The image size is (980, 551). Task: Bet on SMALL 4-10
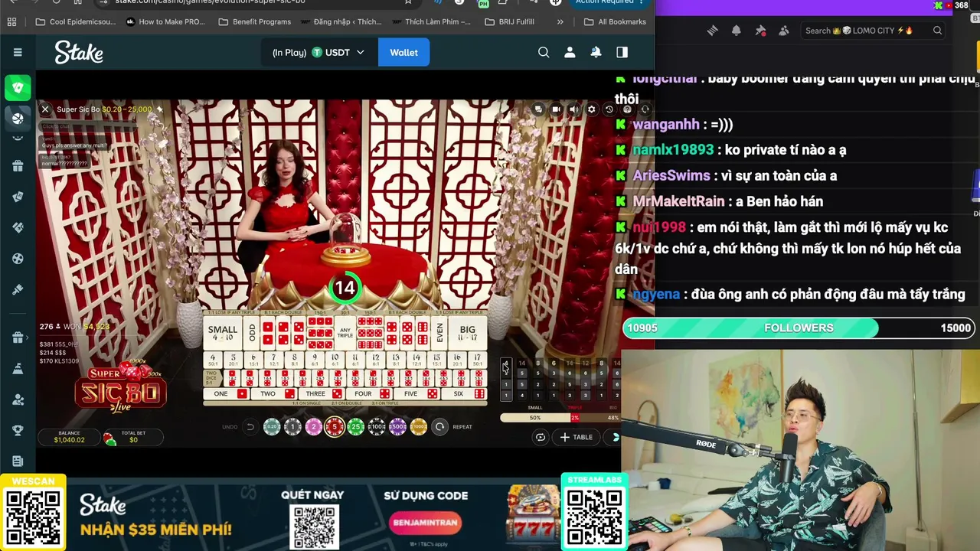tap(223, 333)
